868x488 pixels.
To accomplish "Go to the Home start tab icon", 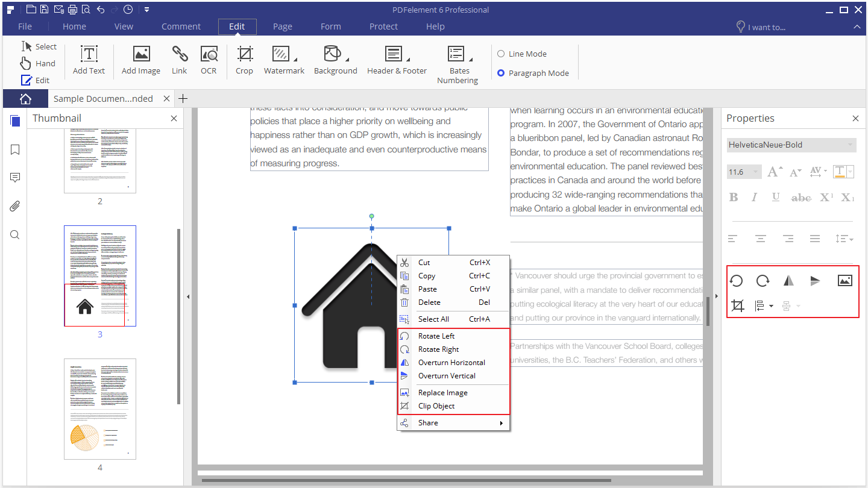I will click(x=25, y=99).
